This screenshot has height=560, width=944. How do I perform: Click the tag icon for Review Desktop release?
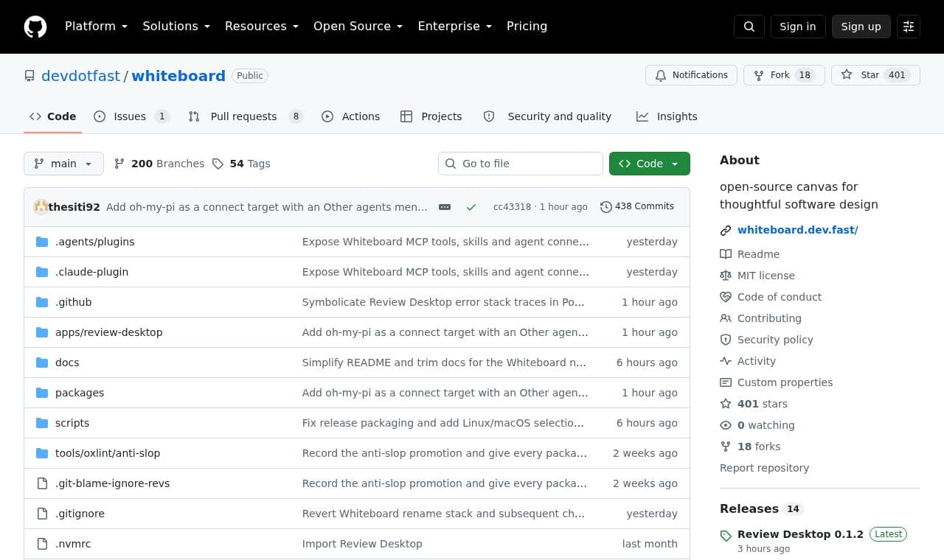click(726, 536)
